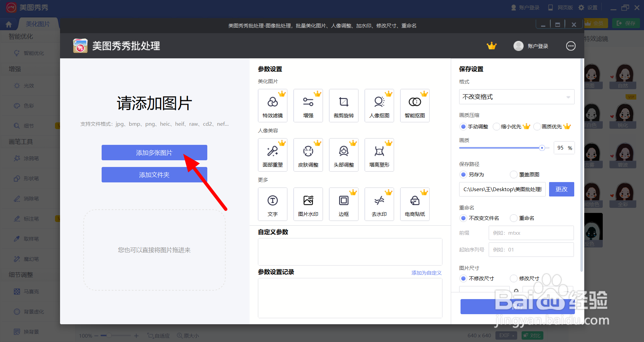The width and height of the screenshot is (644, 342).
Task: Select the 文字 text tool
Action: pos(272,204)
